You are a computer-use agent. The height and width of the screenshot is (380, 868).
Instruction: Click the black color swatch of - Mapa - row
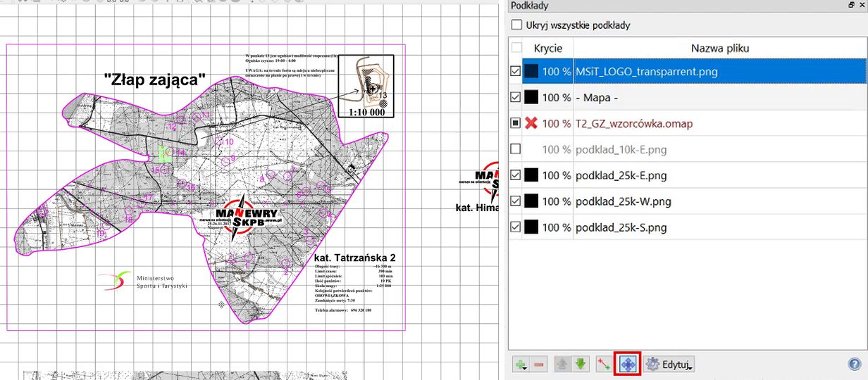coord(532,97)
